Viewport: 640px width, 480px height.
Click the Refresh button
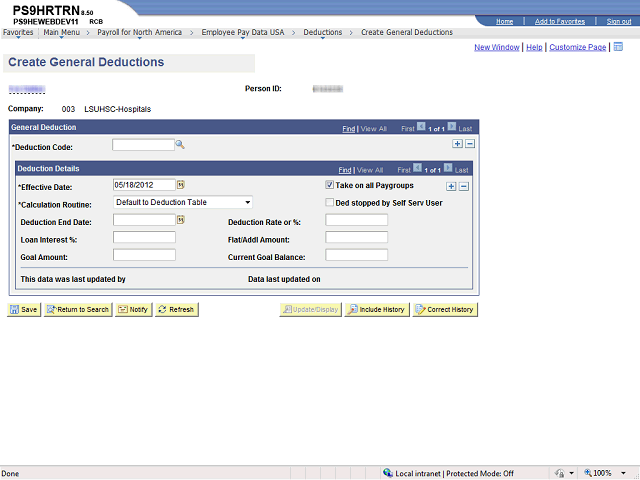pos(177,309)
